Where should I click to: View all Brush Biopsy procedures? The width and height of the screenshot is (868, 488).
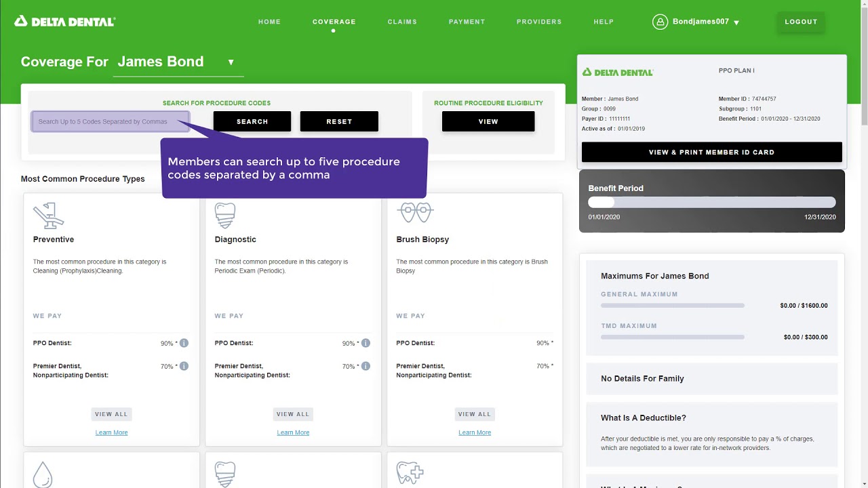point(475,414)
